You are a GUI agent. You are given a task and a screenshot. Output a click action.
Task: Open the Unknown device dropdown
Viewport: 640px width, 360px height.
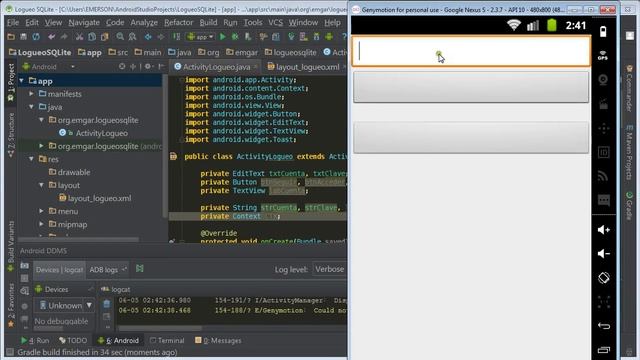[x=65, y=305]
